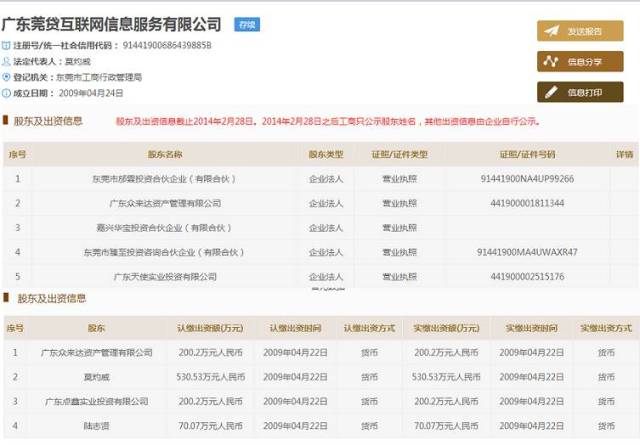640x445 pixels.
Task: Click the 实缴出资方式 column header
Action: (606, 328)
